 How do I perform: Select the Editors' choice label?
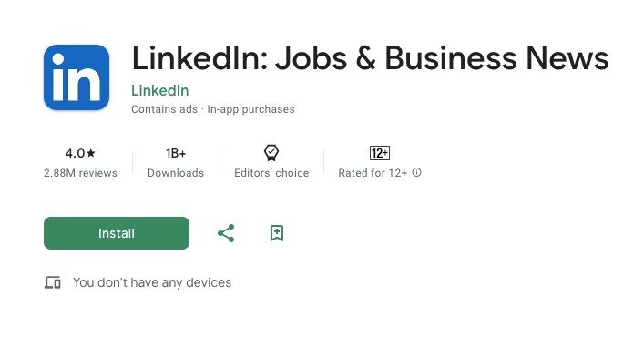coord(271,173)
